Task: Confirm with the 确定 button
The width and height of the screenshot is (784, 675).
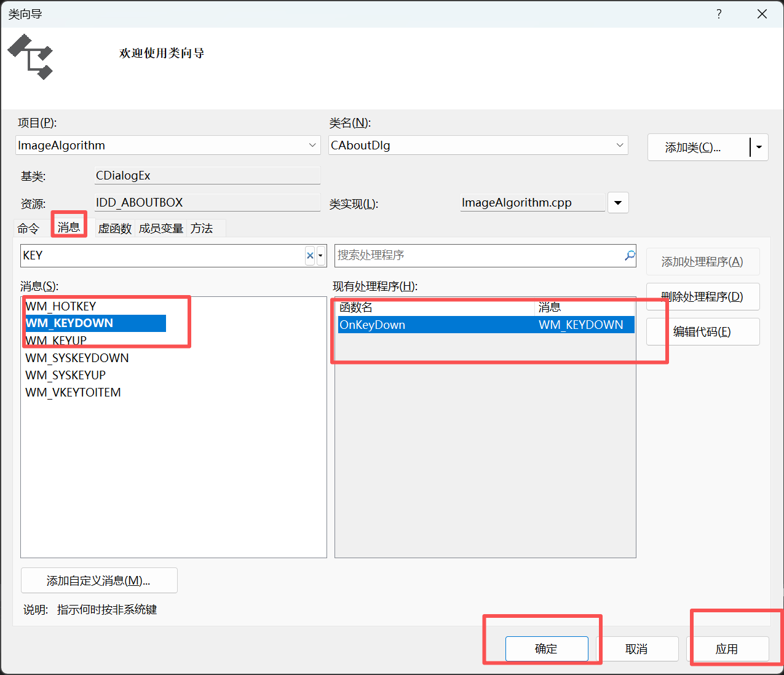Action: click(547, 649)
